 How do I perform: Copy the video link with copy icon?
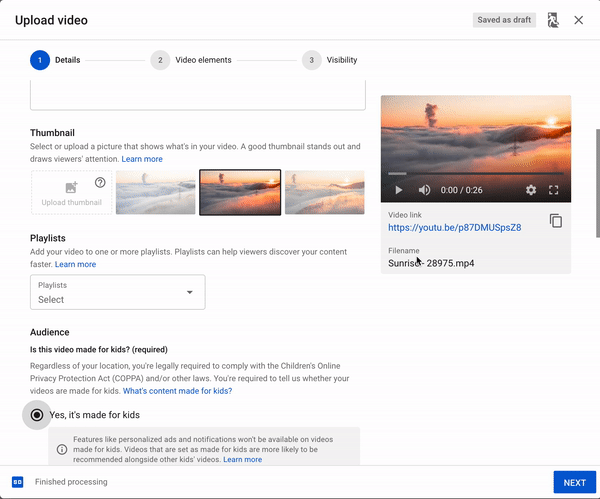tap(556, 221)
